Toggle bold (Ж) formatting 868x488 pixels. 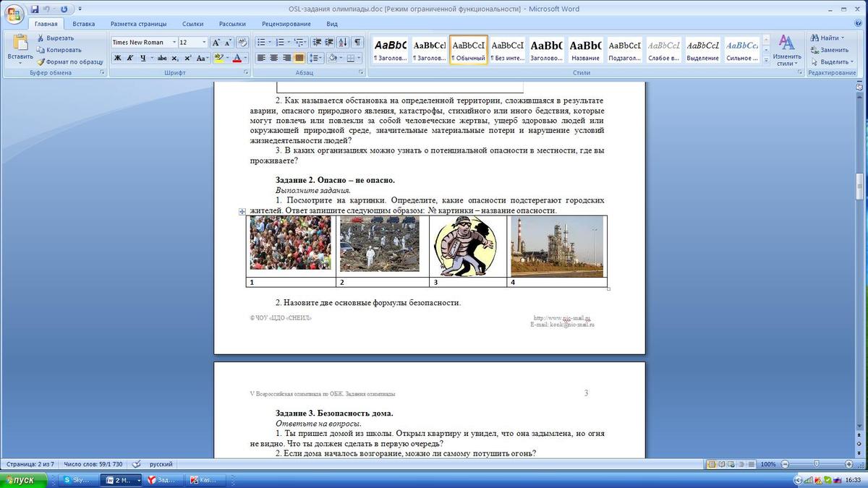117,58
